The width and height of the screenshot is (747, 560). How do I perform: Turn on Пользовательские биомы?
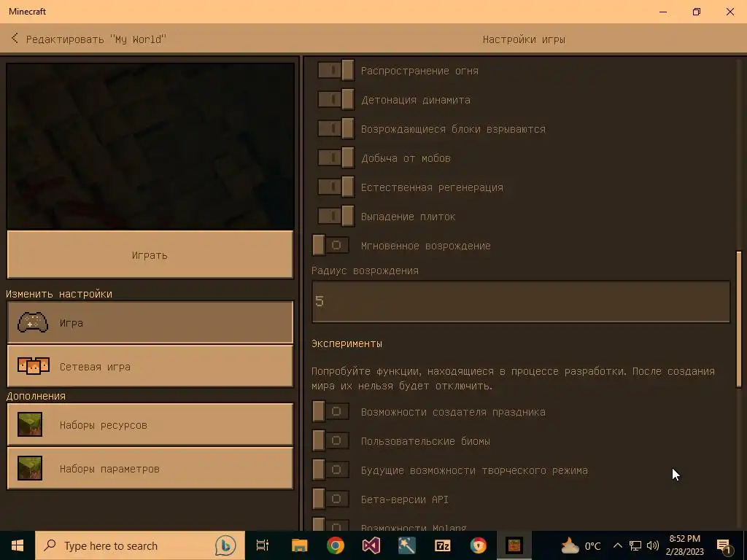point(330,440)
